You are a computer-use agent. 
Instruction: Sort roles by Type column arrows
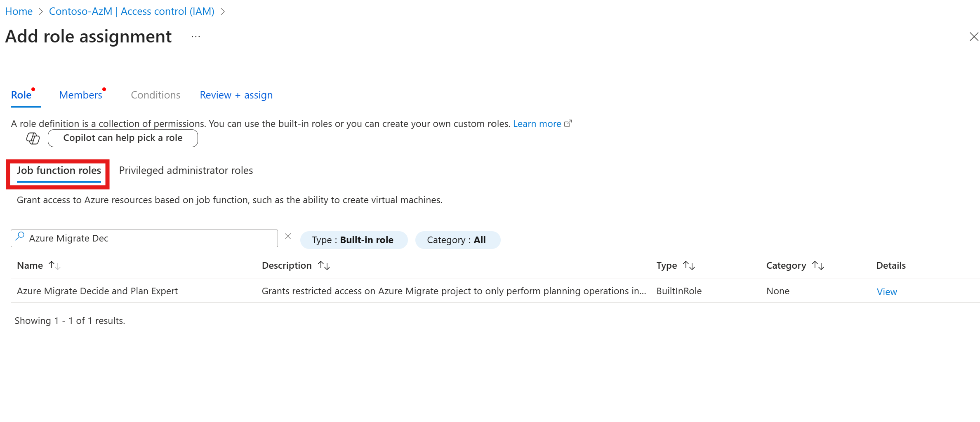[x=689, y=265]
